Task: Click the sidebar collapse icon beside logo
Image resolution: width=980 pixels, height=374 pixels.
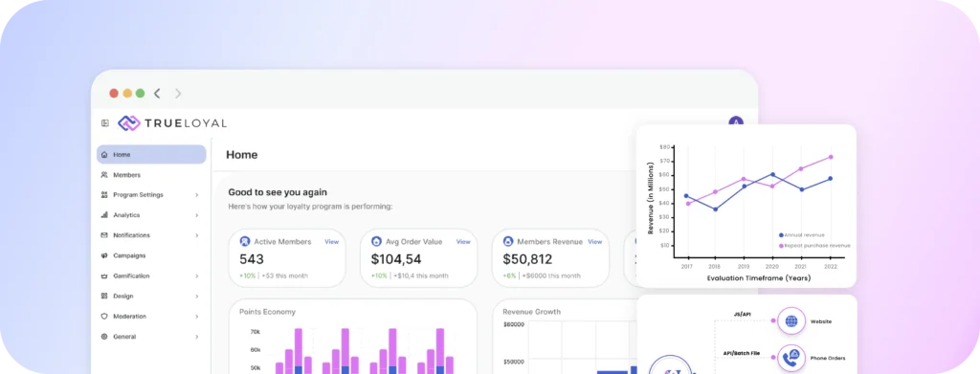Action: coord(105,123)
